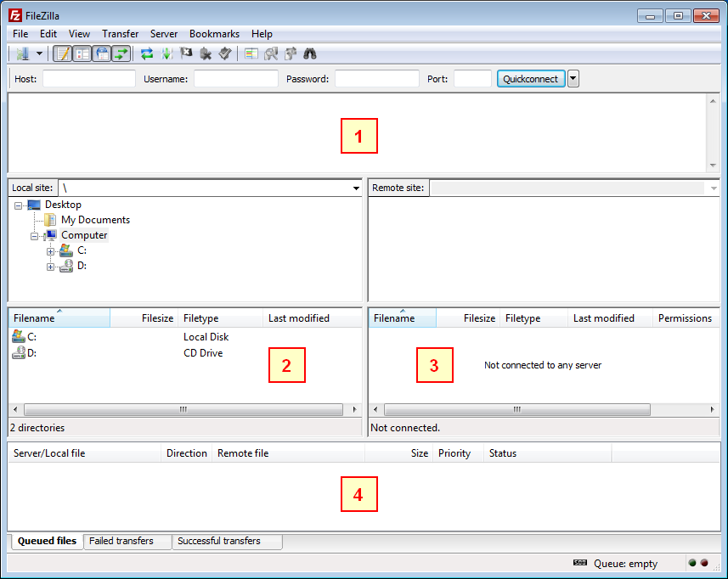Open the Site Manager

22,53
